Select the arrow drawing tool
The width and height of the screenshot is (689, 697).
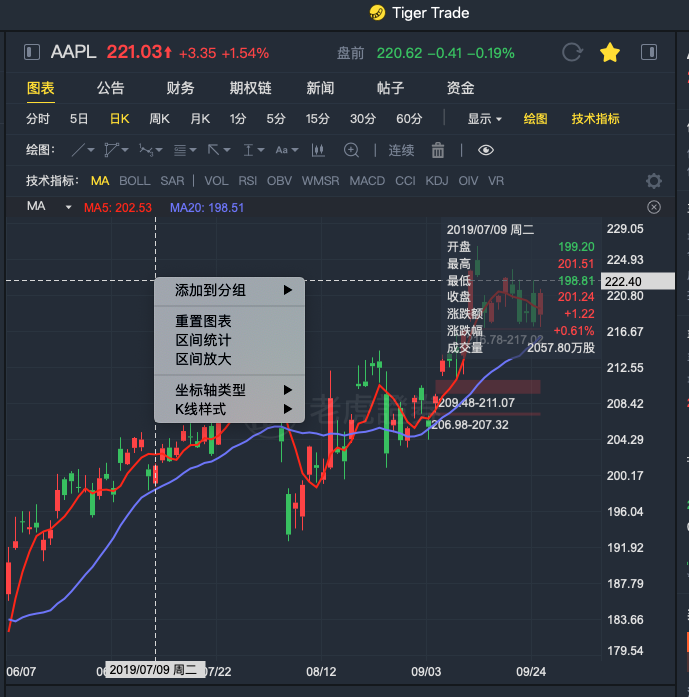(x=213, y=150)
